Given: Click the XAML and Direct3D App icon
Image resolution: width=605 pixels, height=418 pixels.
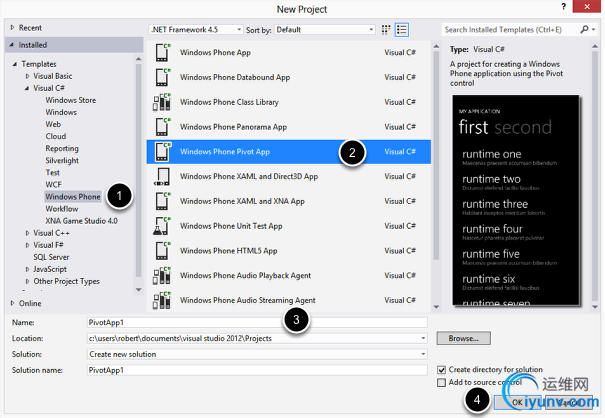Looking at the screenshot, I should (162, 176).
